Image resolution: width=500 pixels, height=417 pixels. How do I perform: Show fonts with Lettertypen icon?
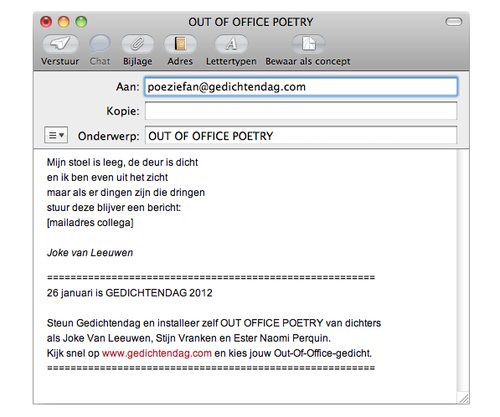(231, 44)
